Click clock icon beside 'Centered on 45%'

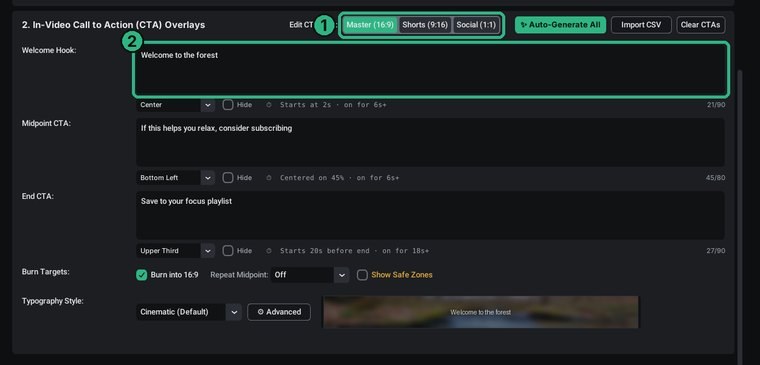[269, 178]
